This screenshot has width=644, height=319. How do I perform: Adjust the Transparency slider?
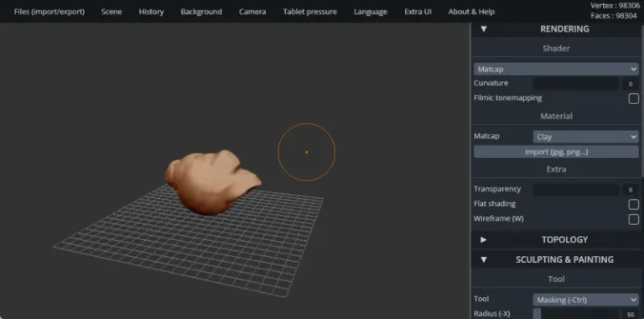[576, 190]
